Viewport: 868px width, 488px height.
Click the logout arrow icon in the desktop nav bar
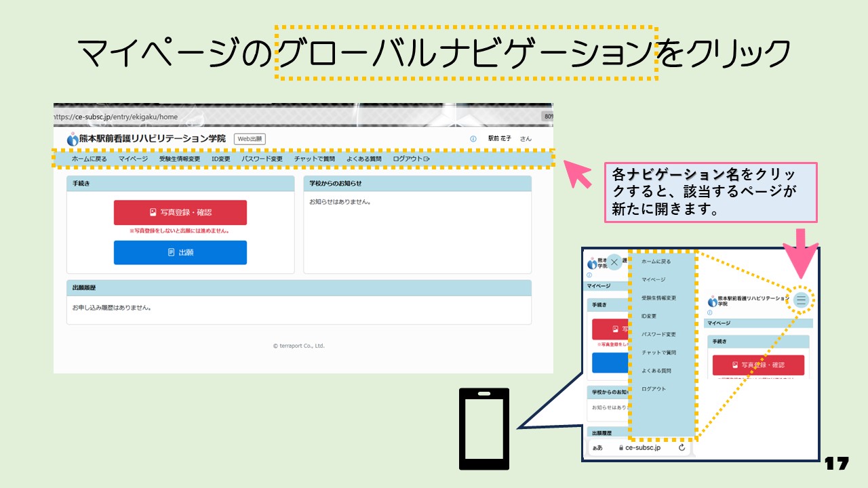click(427, 159)
